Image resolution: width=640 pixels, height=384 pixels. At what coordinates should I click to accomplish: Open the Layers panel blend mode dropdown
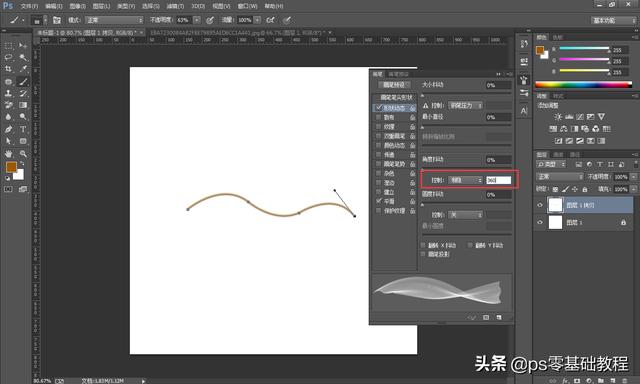tap(560, 177)
